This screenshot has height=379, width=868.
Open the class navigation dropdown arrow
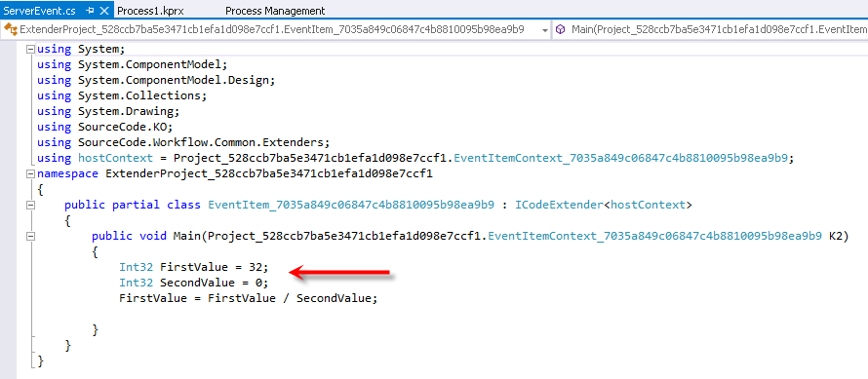pos(545,30)
